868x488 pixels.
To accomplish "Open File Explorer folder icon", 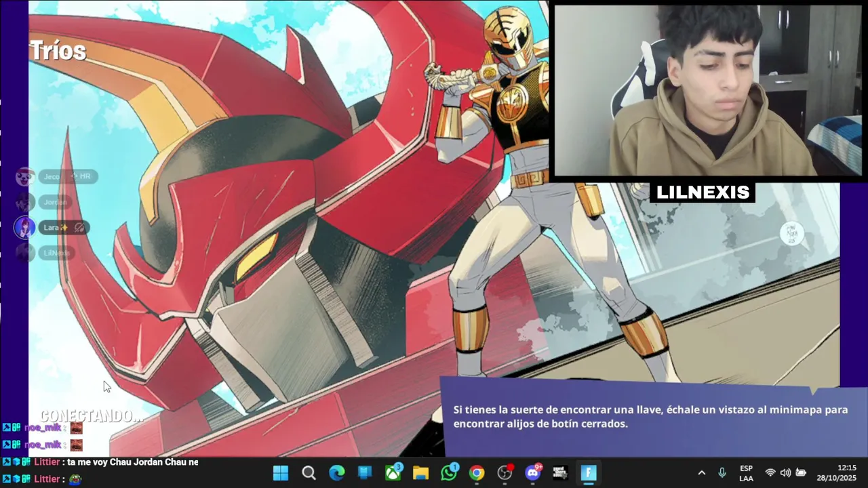I will click(x=421, y=473).
